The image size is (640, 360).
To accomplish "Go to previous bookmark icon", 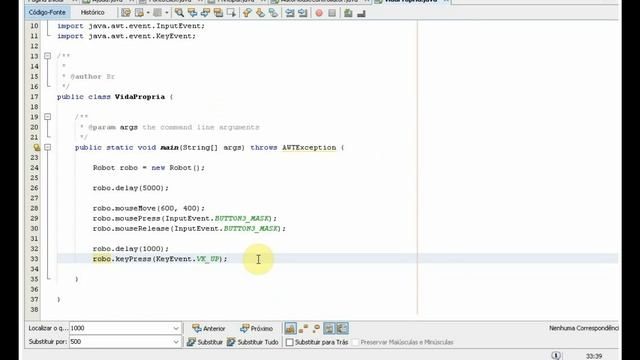I will click(x=247, y=13).
